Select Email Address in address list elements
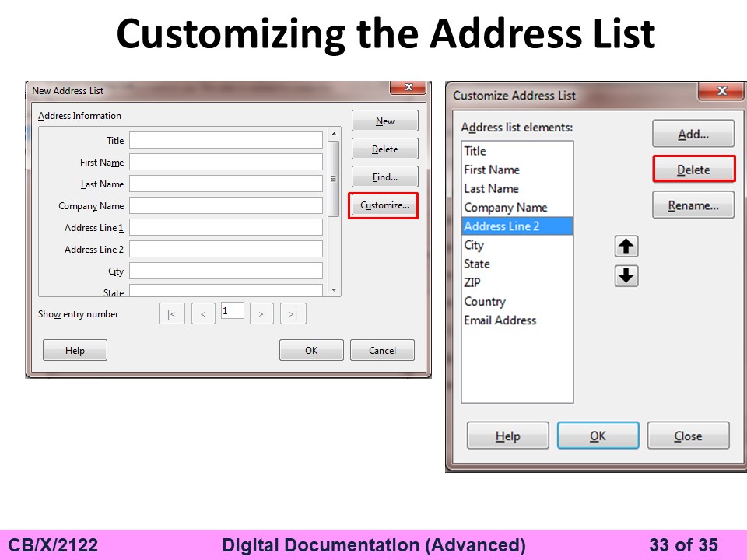 517,320
